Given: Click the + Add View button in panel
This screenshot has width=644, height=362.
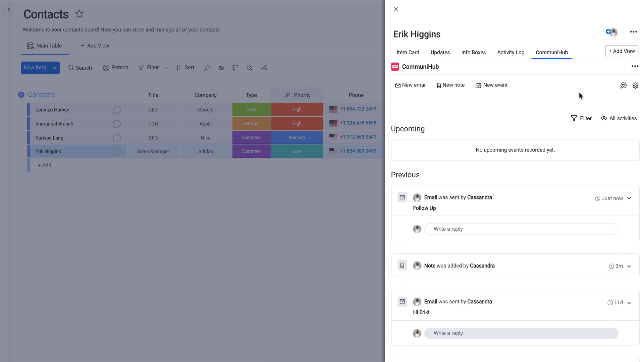Looking at the screenshot, I should (x=622, y=51).
